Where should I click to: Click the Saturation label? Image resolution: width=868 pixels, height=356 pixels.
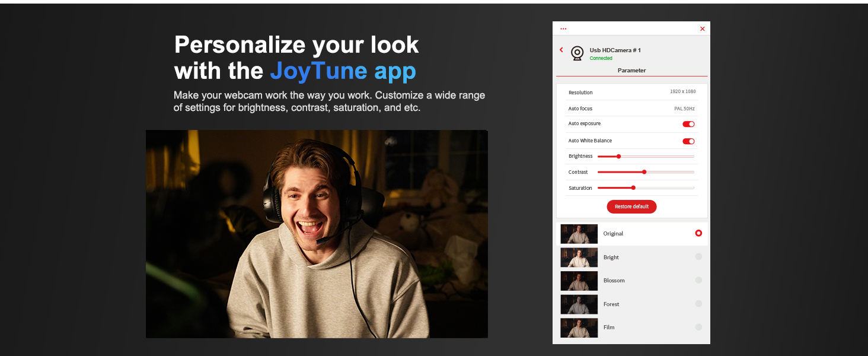(580, 188)
